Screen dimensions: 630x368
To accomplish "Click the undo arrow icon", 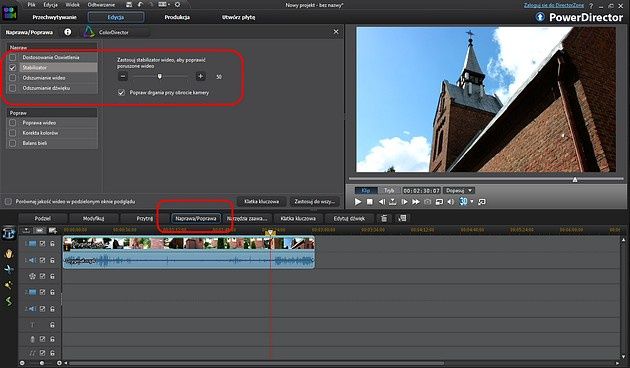I will [x=140, y=5].
